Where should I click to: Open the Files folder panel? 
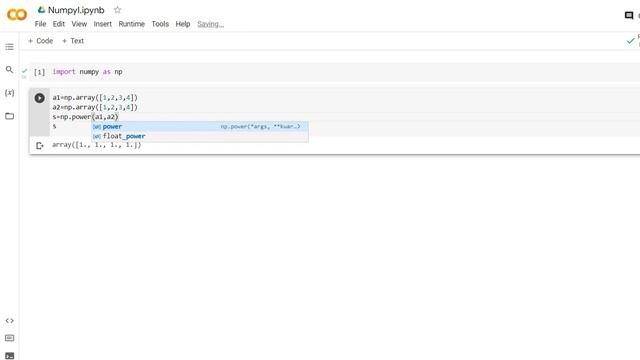(9, 116)
